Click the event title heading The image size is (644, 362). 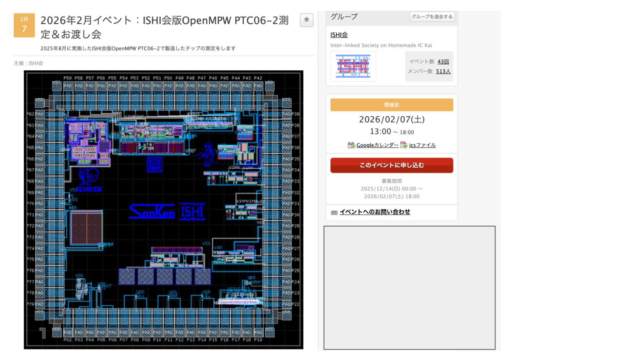(165, 27)
